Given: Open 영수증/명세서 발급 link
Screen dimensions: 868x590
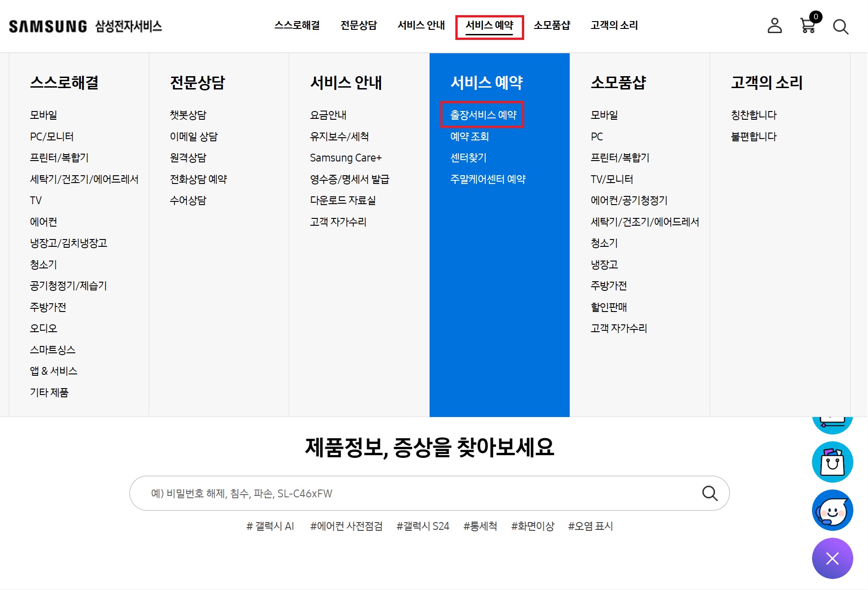Looking at the screenshot, I should click(349, 179).
